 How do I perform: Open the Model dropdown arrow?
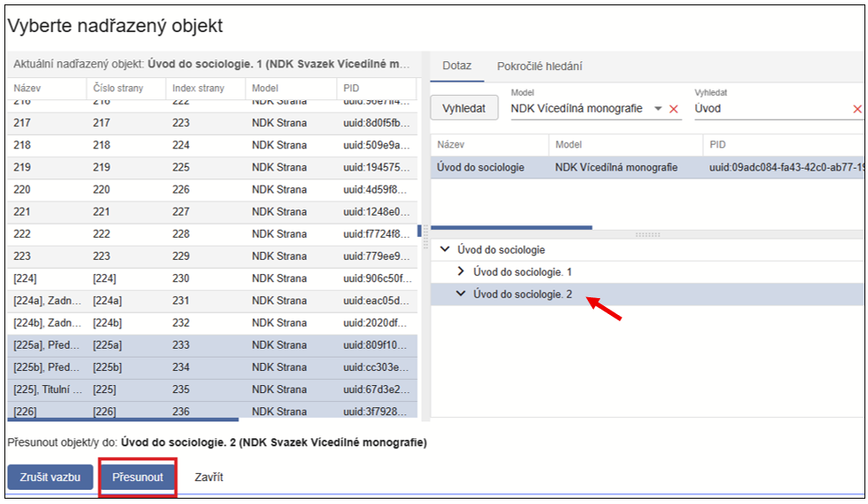658,109
